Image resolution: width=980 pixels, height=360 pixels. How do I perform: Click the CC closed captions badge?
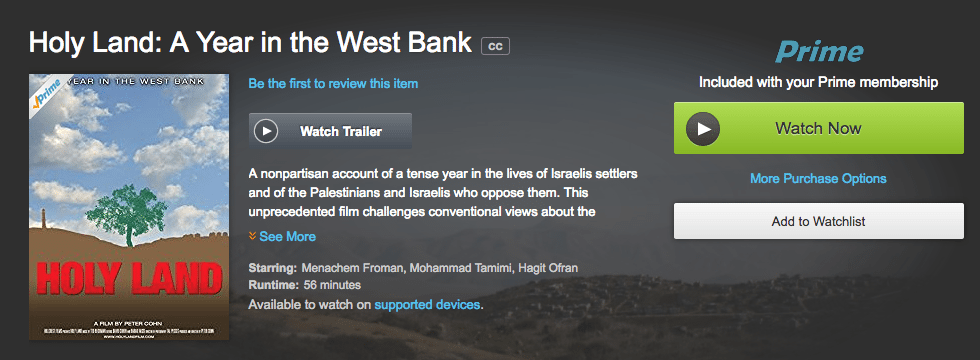pos(495,46)
